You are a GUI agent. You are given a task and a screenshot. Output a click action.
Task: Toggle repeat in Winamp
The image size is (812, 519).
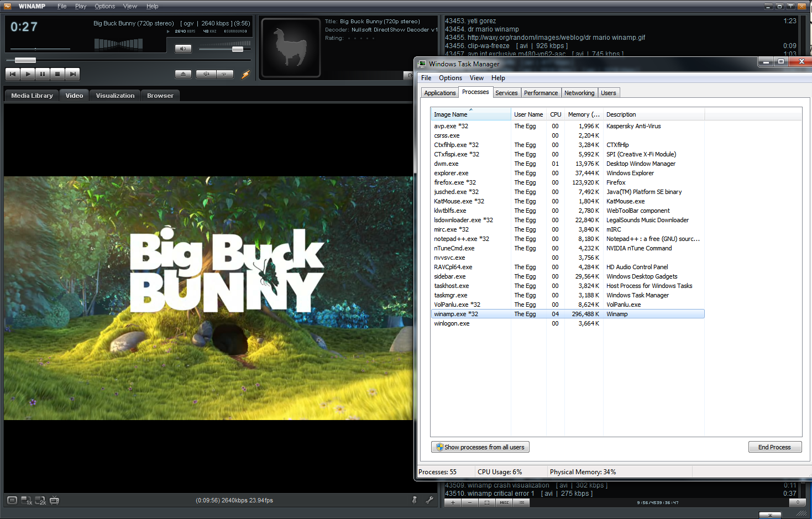[x=224, y=74]
